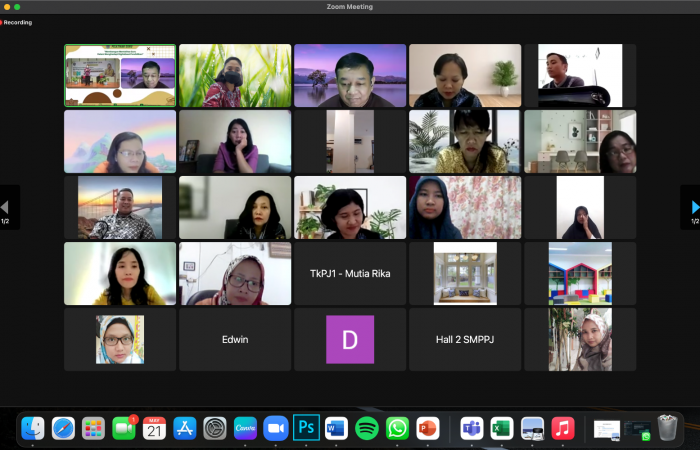This screenshot has height=450, width=700.
Task: Open PowerPoint from the dock
Action: [x=428, y=429]
